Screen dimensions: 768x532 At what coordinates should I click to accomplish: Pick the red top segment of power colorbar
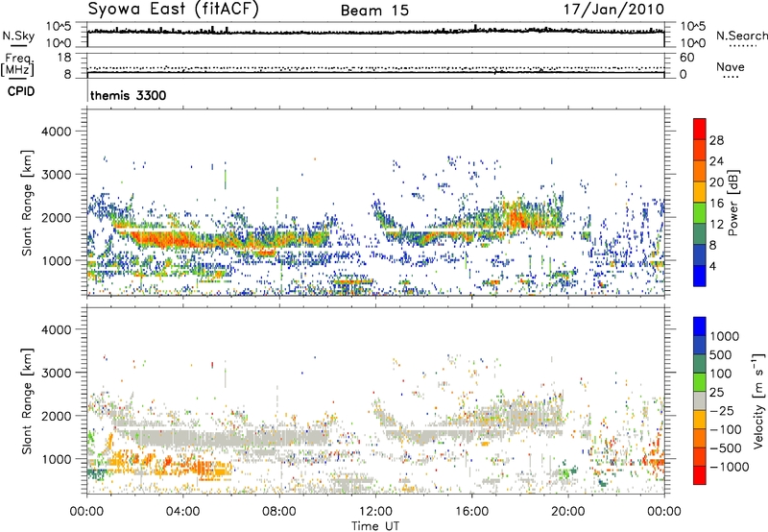700,129
